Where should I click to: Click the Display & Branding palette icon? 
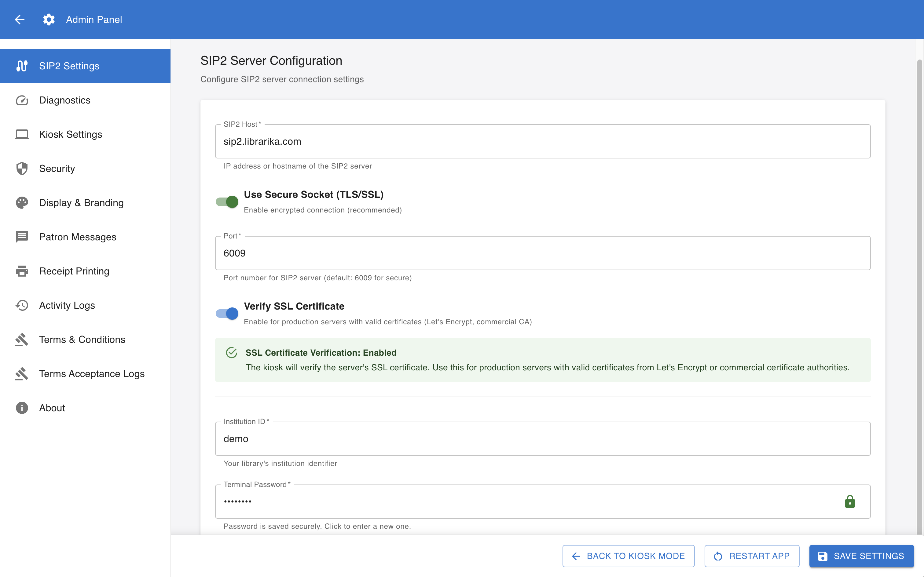tap(22, 203)
